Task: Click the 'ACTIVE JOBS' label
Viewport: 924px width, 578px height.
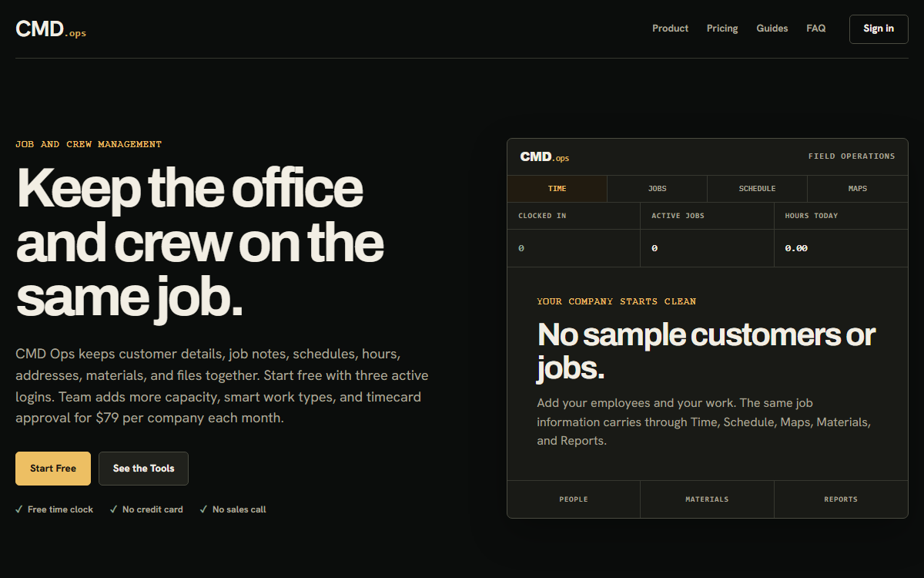Action: (678, 216)
